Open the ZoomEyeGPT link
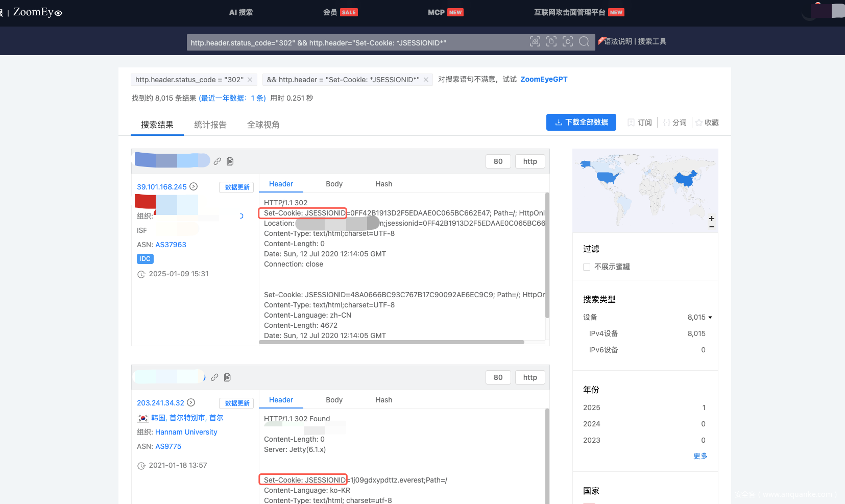 (544, 79)
